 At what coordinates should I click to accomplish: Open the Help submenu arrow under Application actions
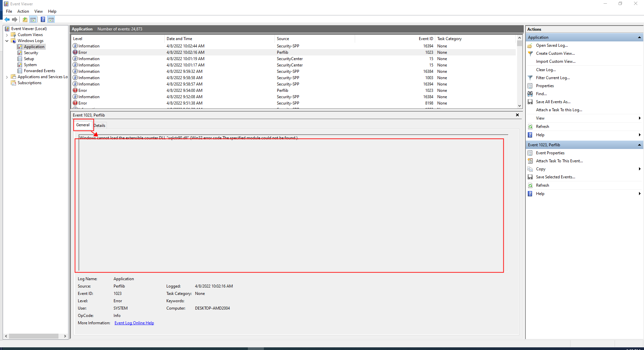[639, 135]
